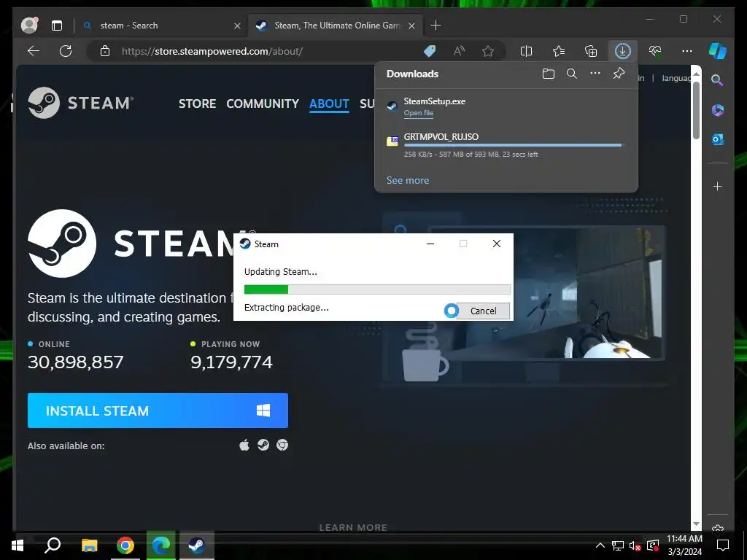Image resolution: width=747 pixels, height=560 pixels.
Task: Click LEARN MORE at page bottom
Action: pos(353,527)
